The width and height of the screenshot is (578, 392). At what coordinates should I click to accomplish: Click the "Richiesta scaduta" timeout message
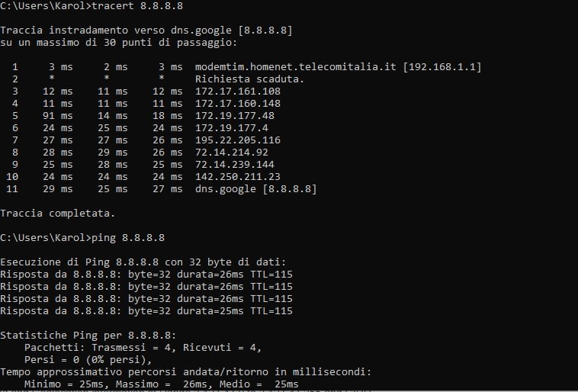pos(250,79)
